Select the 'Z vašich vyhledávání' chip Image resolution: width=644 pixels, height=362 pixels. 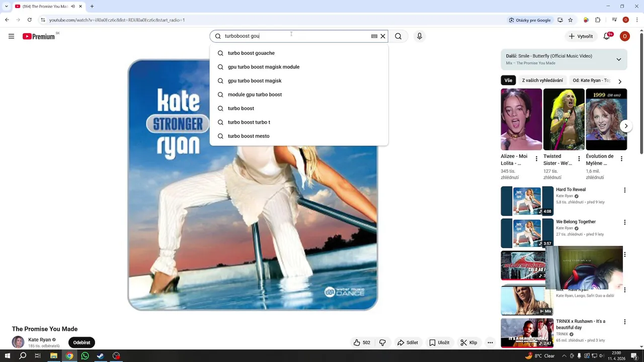pos(542,80)
